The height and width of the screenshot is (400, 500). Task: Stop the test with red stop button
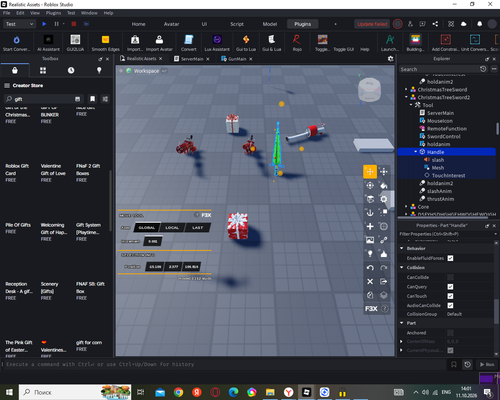click(x=74, y=24)
